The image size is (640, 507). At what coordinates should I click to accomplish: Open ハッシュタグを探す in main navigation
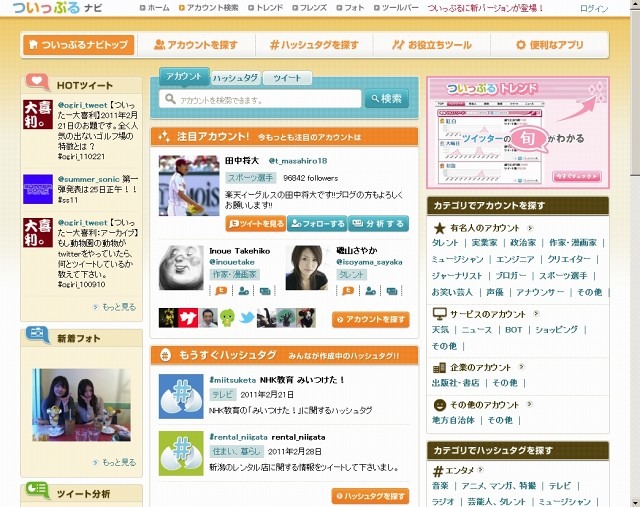[314, 45]
